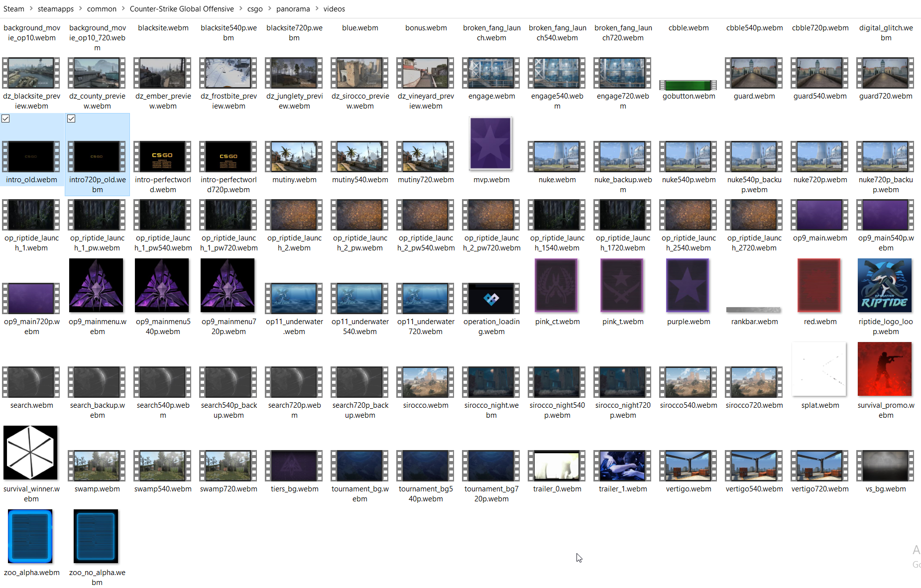Viewport: 921px width, 588px height.
Task: Select the vertigo.webm video thumbnail
Action: pyautogui.click(x=688, y=466)
